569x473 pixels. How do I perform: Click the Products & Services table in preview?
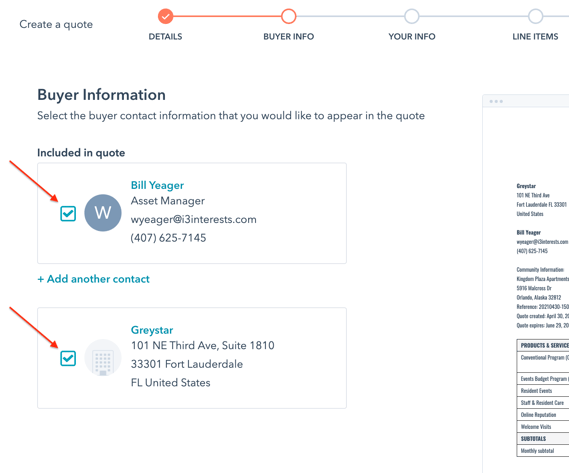point(543,397)
